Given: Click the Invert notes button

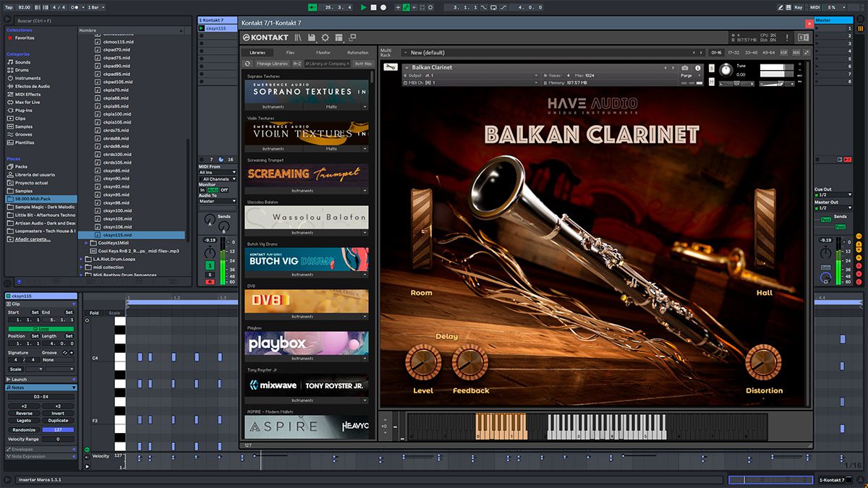Looking at the screenshot, I should (58, 414).
